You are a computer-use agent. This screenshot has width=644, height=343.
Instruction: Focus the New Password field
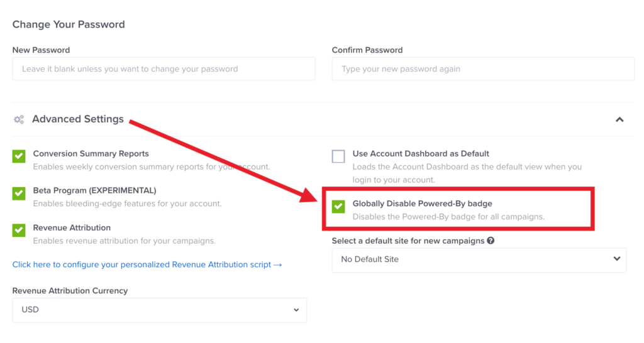click(164, 69)
